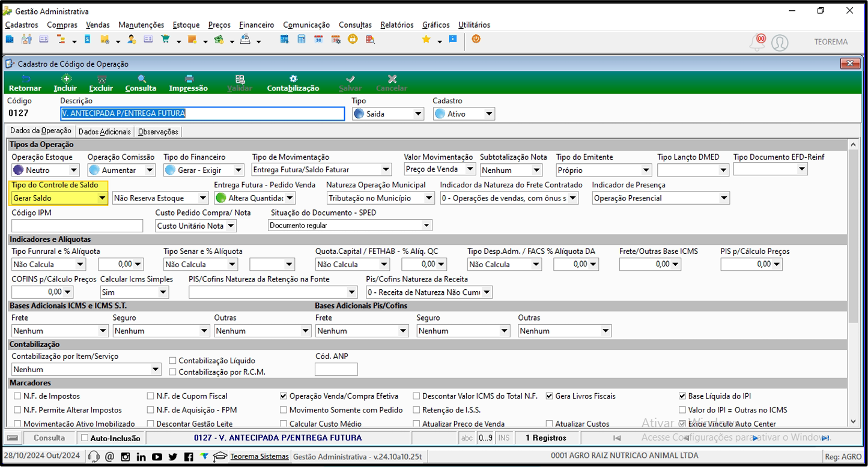This screenshot has width=868, height=467.
Task: Go to the first record with the |◀ button
Action: (617, 438)
